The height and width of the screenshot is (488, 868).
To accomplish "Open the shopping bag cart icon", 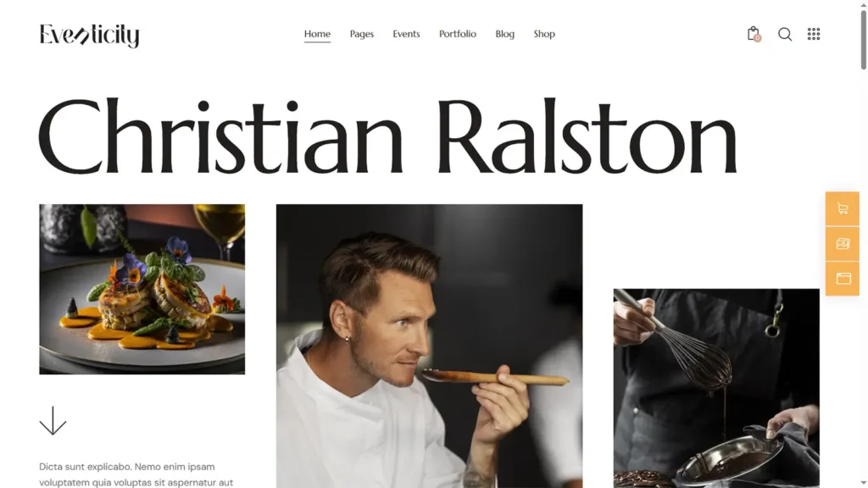I will 754,34.
